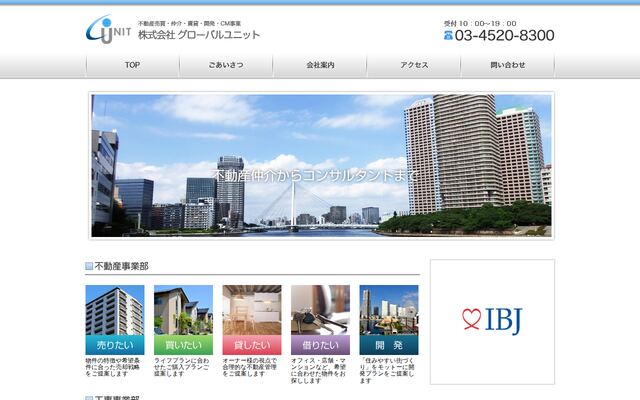This screenshot has width=640, height=400.
Task: Click the small icon beside 不動産事業部
Action: pyautogui.click(x=89, y=267)
